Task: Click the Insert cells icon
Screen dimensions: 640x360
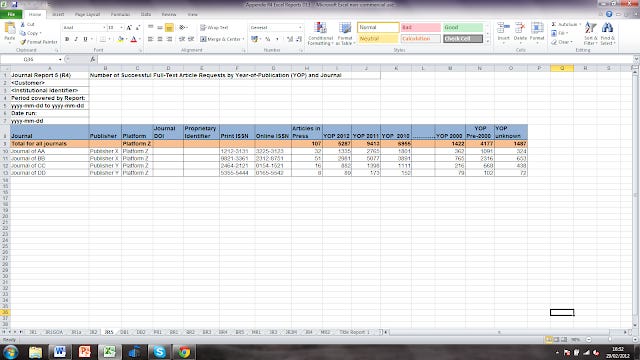Action: [503, 28]
